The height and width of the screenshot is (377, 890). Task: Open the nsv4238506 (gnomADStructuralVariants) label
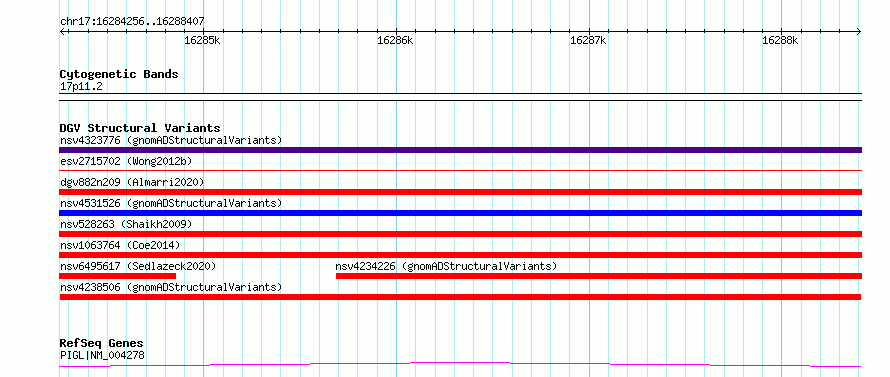pos(171,287)
